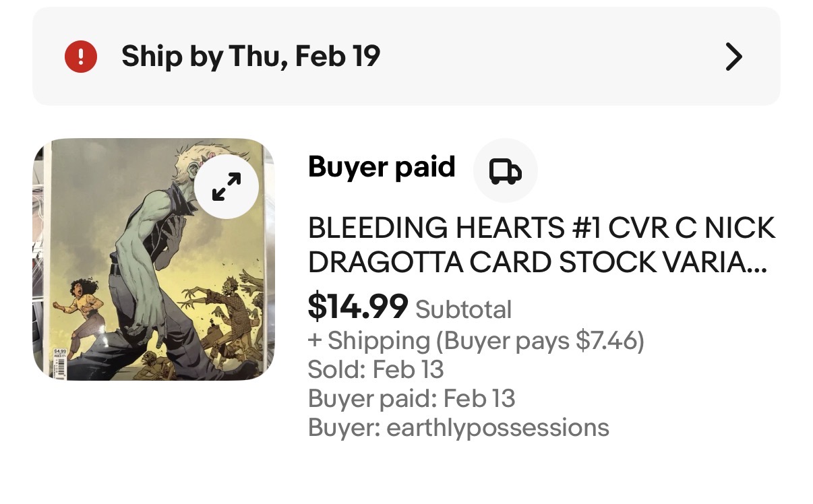Tap the expand arrows on the comic image
This screenshot has height=504, width=813.
click(x=227, y=187)
